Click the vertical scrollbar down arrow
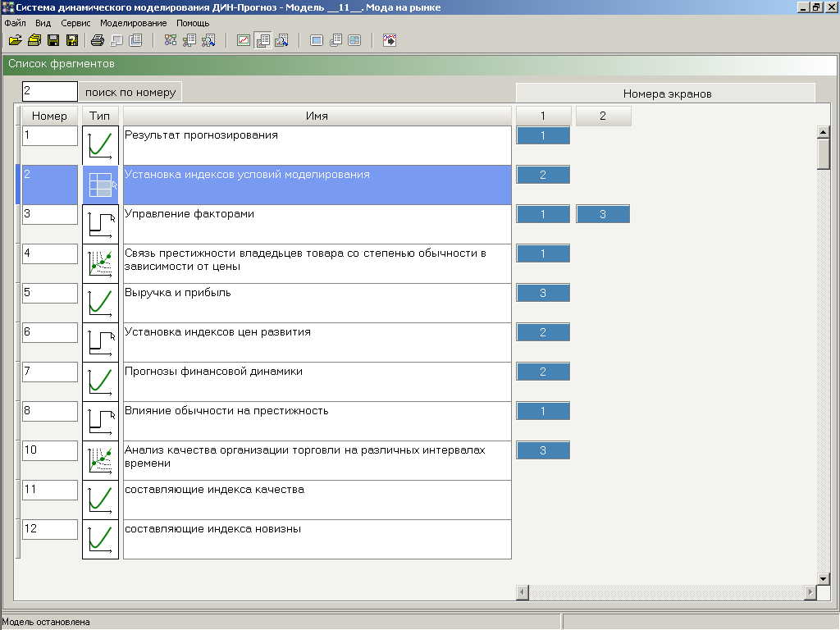840x630 pixels. click(x=824, y=578)
